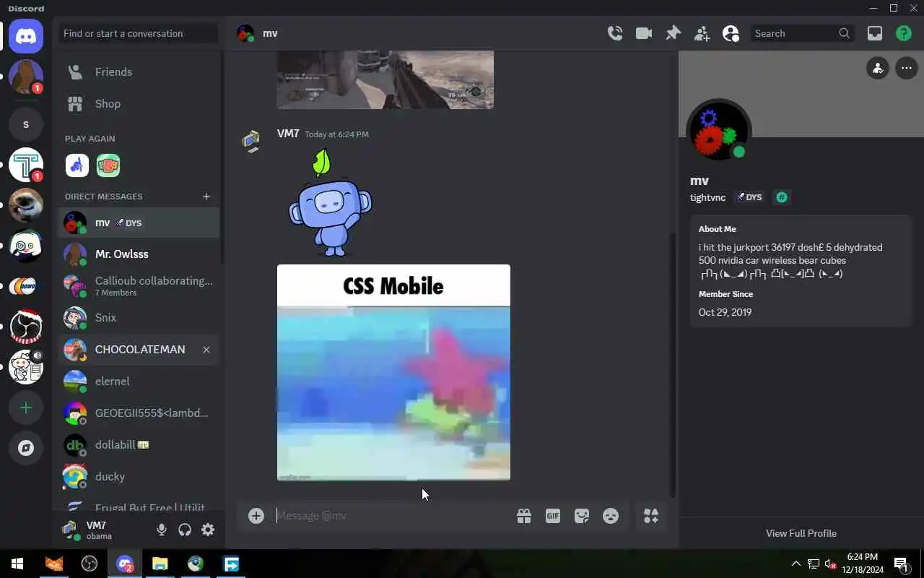Click the first Play Again game icon
The width and height of the screenshot is (924, 578).
click(x=77, y=165)
